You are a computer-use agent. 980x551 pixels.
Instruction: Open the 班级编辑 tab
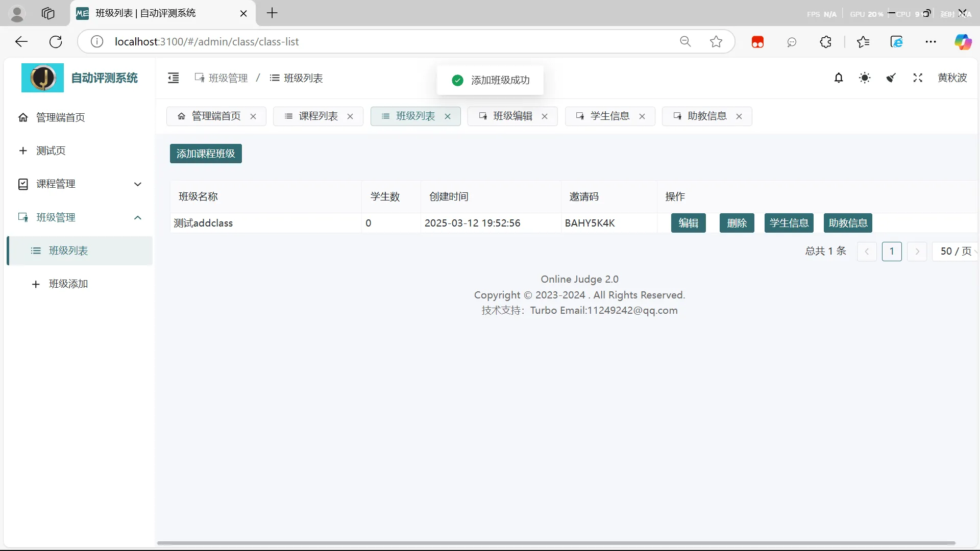(513, 116)
